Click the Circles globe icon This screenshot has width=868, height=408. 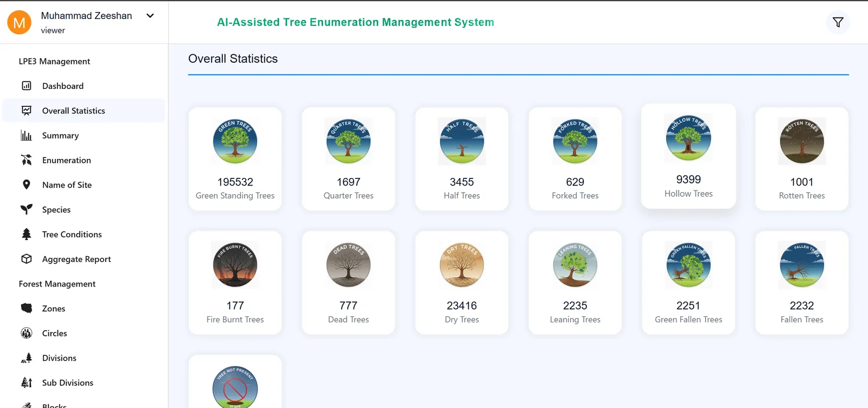click(x=26, y=333)
